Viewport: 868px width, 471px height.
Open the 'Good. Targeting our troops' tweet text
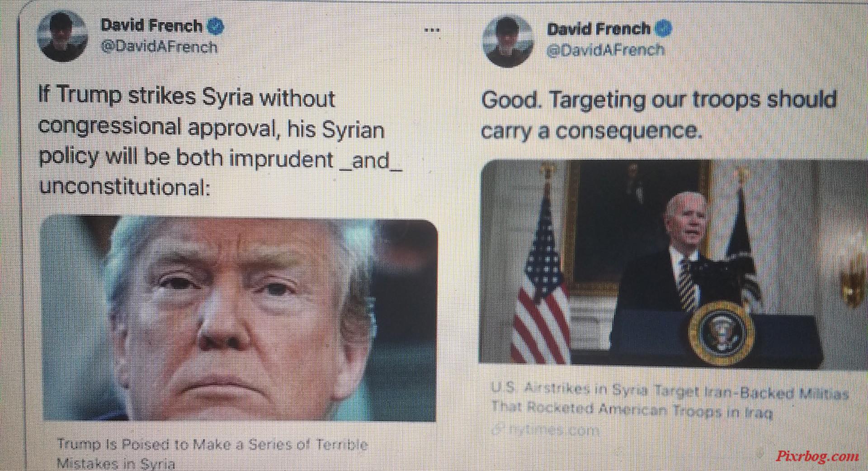point(659,115)
